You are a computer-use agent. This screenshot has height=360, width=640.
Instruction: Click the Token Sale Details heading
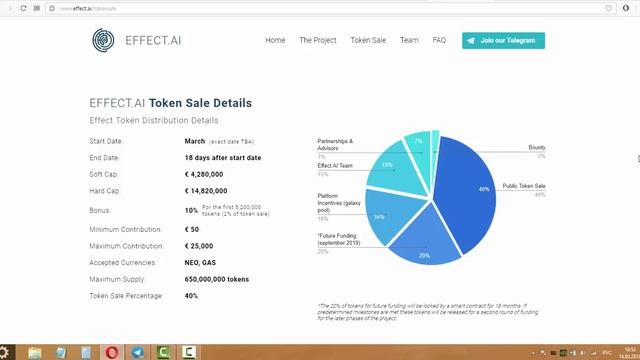point(200,103)
